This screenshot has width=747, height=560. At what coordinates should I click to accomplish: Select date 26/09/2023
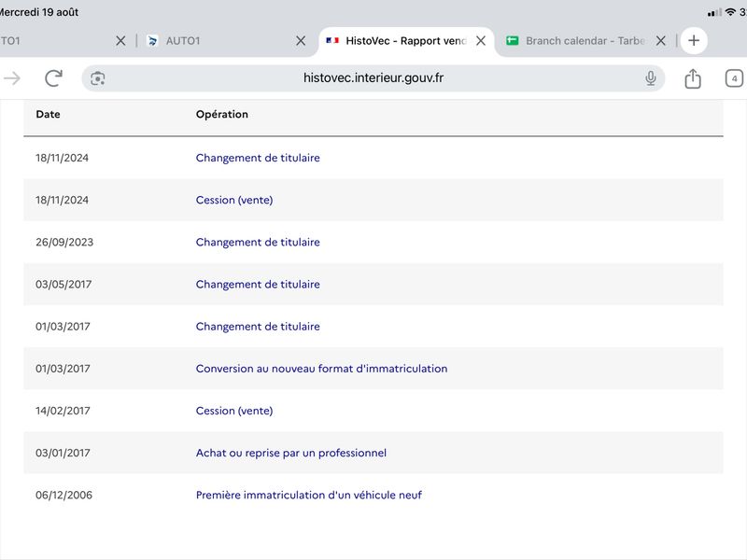64,242
